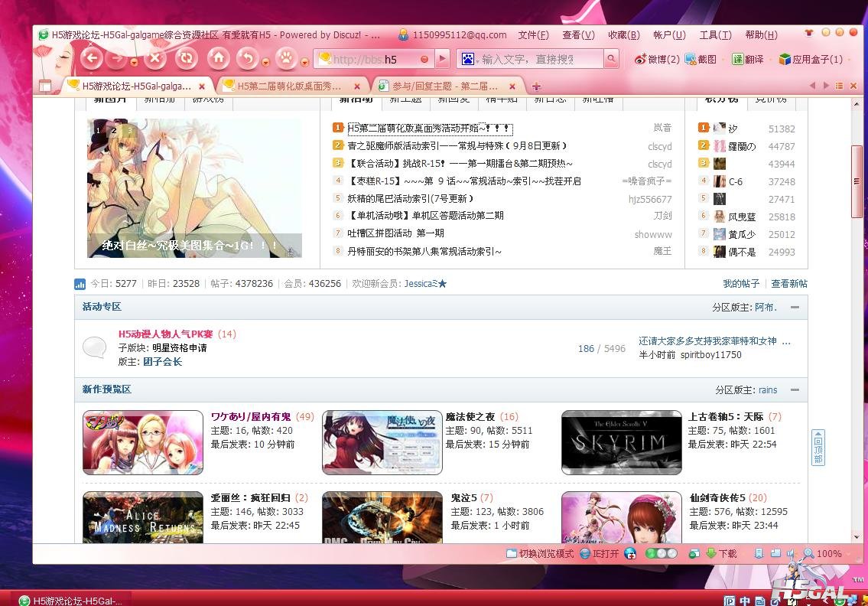Open the 魔法使之夜 forum link
The width and height of the screenshot is (868, 606).
pyautogui.click(x=470, y=416)
